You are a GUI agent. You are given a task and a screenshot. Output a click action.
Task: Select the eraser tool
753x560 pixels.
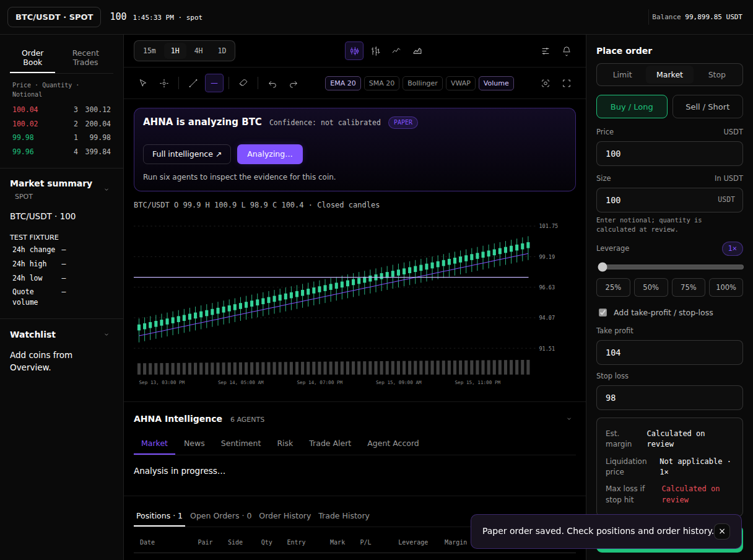coord(243,83)
